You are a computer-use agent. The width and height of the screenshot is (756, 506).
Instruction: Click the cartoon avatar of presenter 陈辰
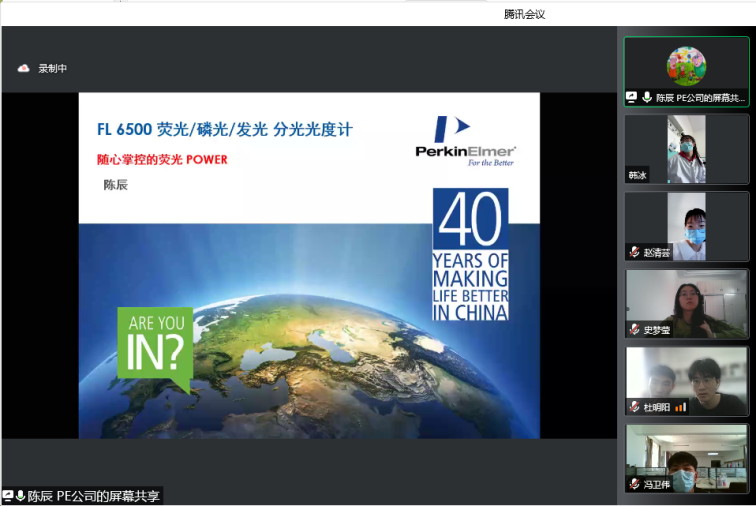click(686, 66)
